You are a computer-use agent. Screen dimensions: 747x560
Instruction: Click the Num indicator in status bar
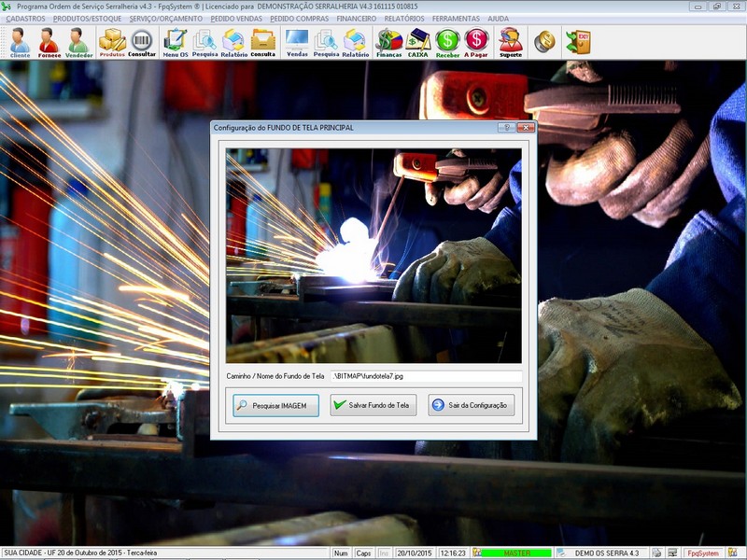(x=341, y=553)
